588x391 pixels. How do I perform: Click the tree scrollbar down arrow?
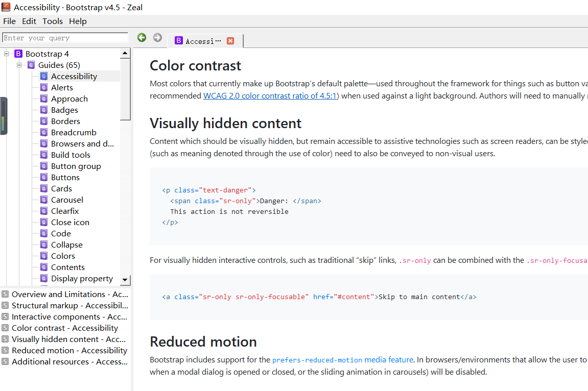[x=125, y=280]
